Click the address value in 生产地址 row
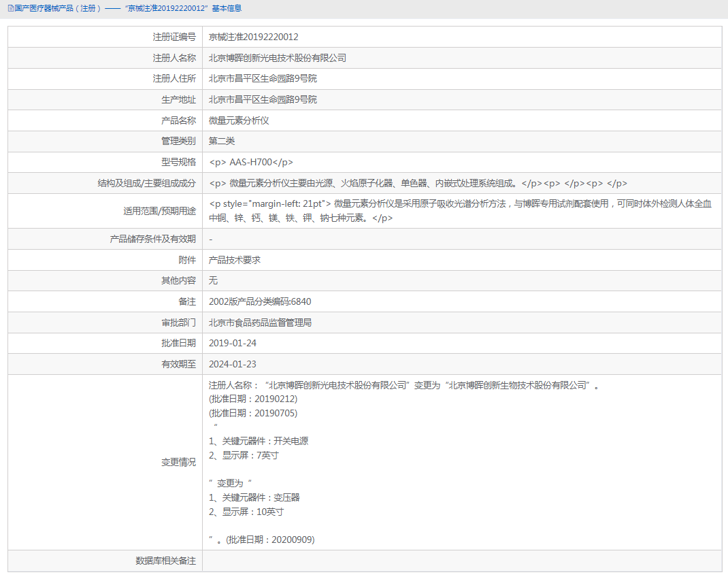This screenshot has width=728, height=579. [x=263, y=99]
